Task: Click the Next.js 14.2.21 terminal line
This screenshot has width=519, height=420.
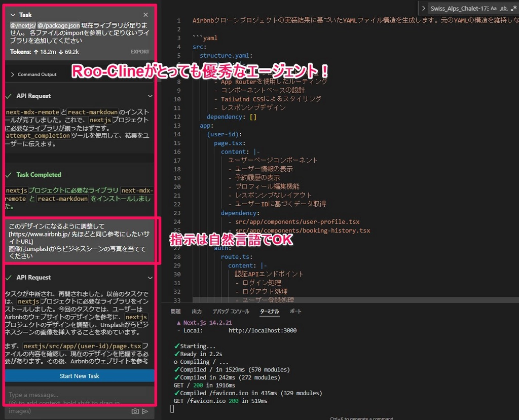Action: pyautogui.click(x=204, y=323)
